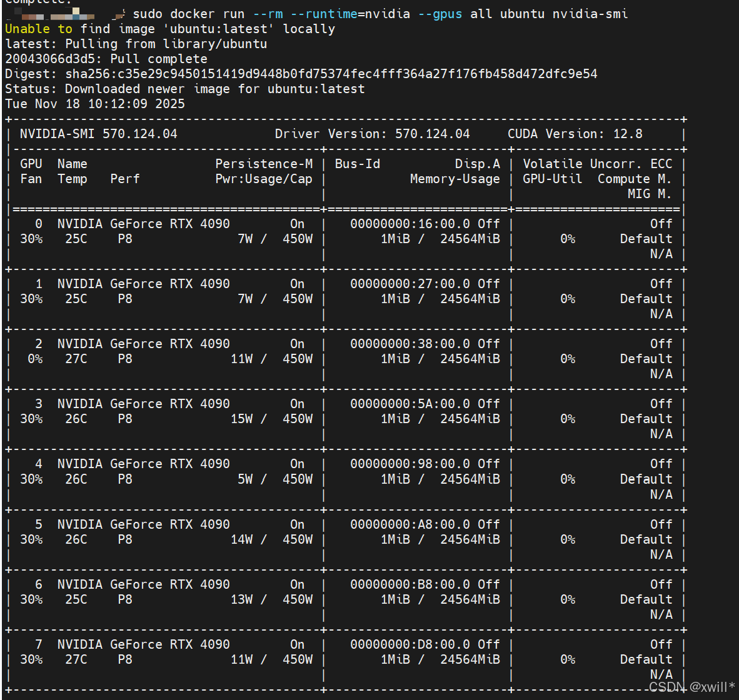Click GPU 0 memory '24564MiB'
The width and height of the screenshot is (739, 700).
click(470, 239)
